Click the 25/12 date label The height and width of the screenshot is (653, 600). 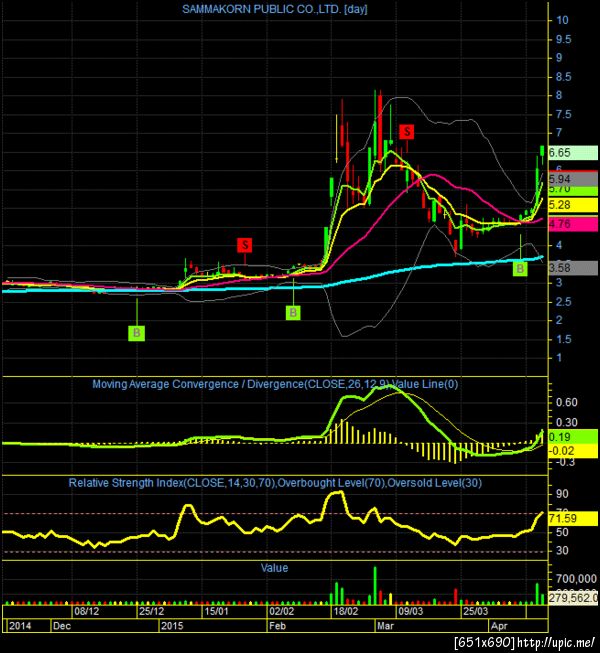(152, 612)
